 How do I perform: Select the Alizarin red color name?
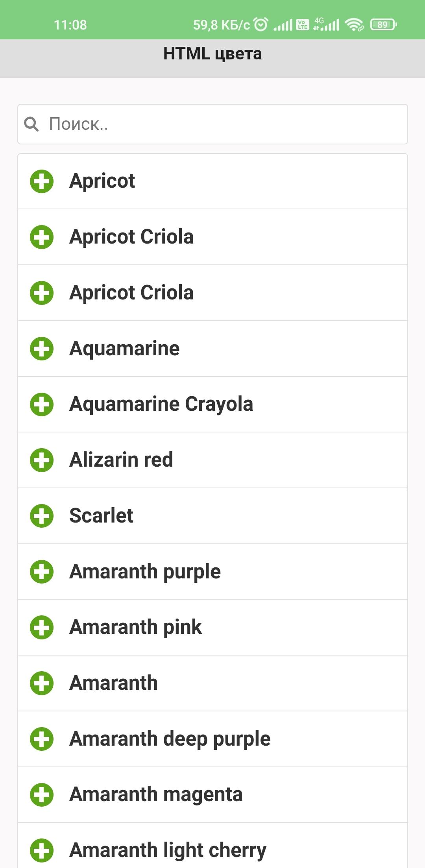click(121, 460)
